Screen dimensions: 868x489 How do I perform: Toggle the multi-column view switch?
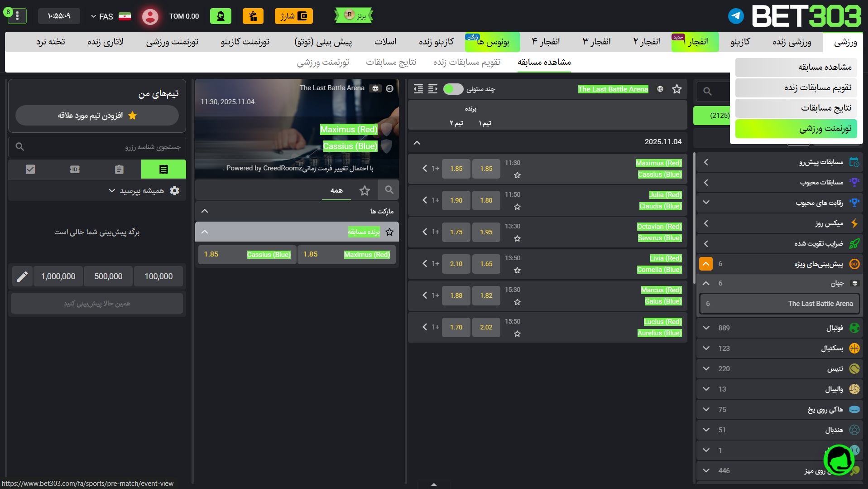pos(453,89)
